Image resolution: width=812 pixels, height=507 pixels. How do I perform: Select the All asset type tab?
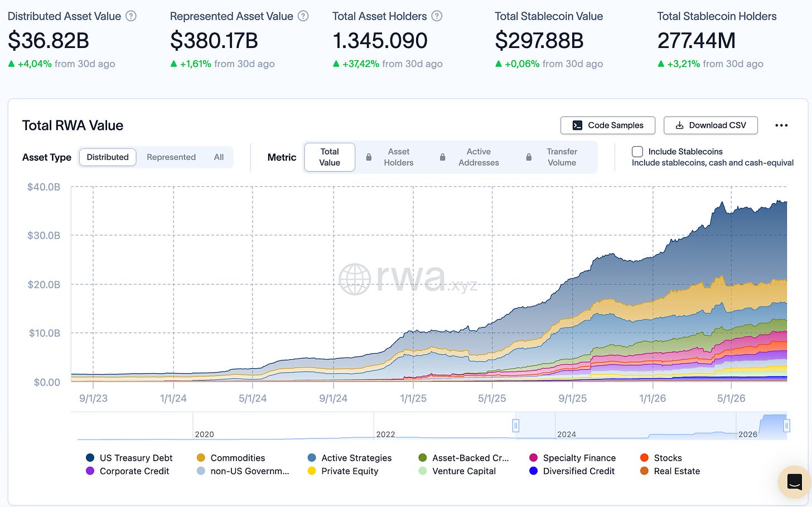coord(219,157)
